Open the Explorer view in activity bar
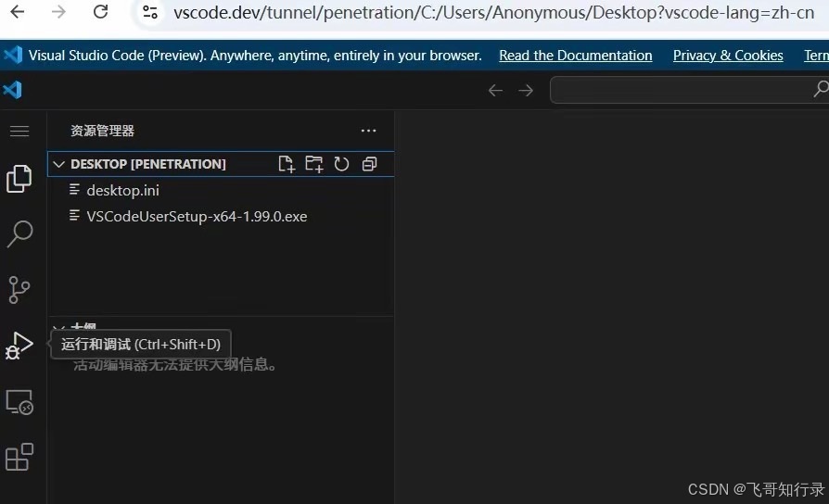This screenshot has width=829, height=504. click(x=19, y=178)
